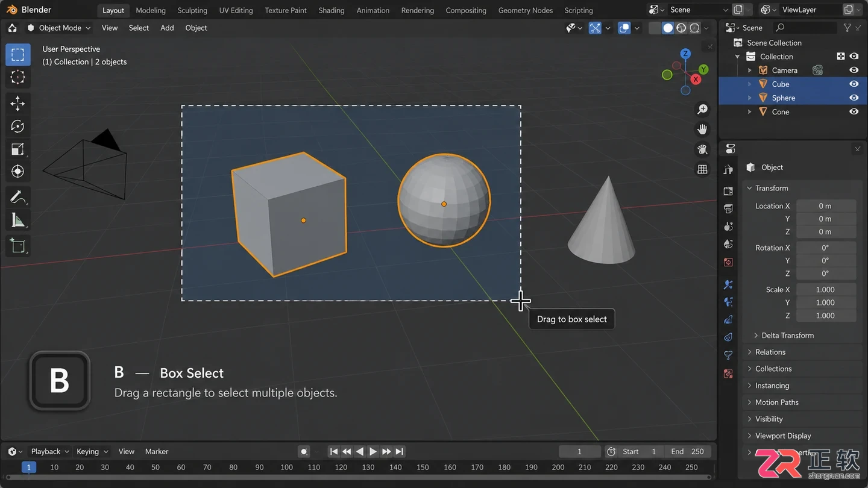Collapse the Transform panel

749,189
